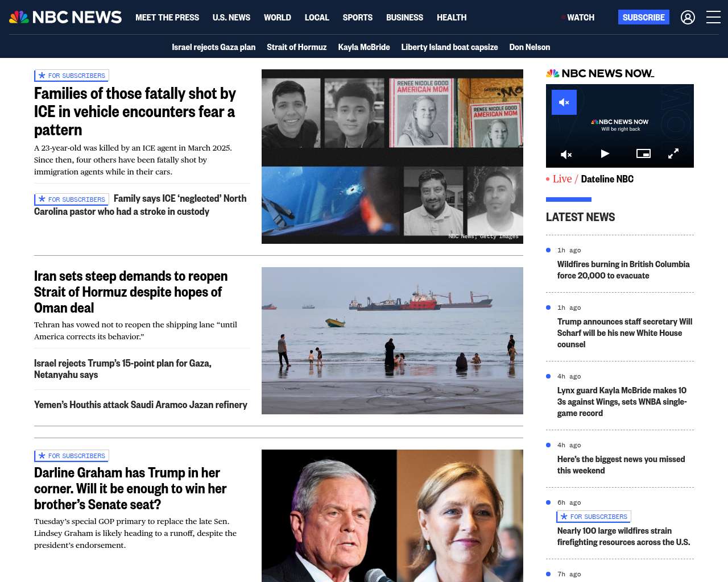Enable picture-in-picture mode on video
Viewport: 728px width, 582px height.
pyautogui.click(x=643, y=153)
